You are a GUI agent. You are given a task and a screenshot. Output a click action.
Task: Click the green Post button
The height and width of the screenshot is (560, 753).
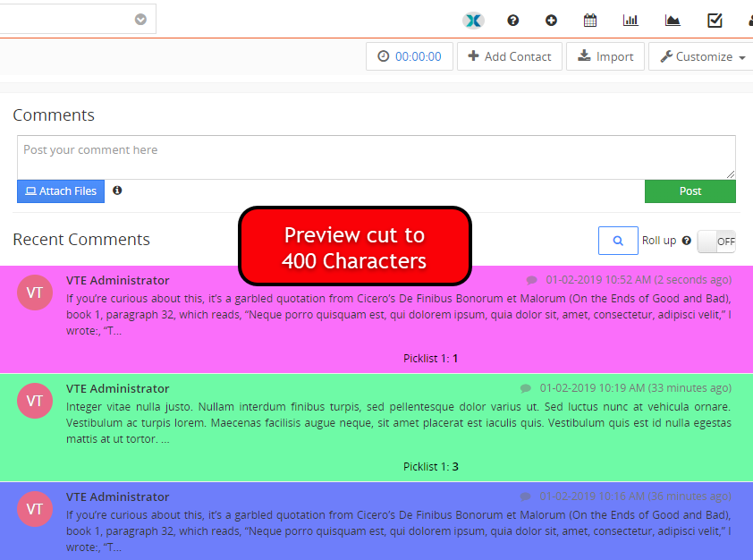point(690,191)
